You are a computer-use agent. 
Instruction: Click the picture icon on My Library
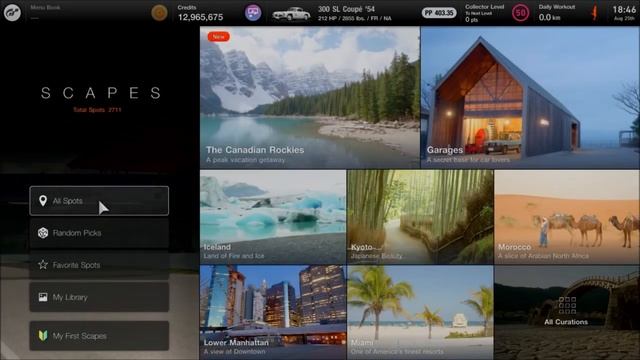[x=43, y=297]
